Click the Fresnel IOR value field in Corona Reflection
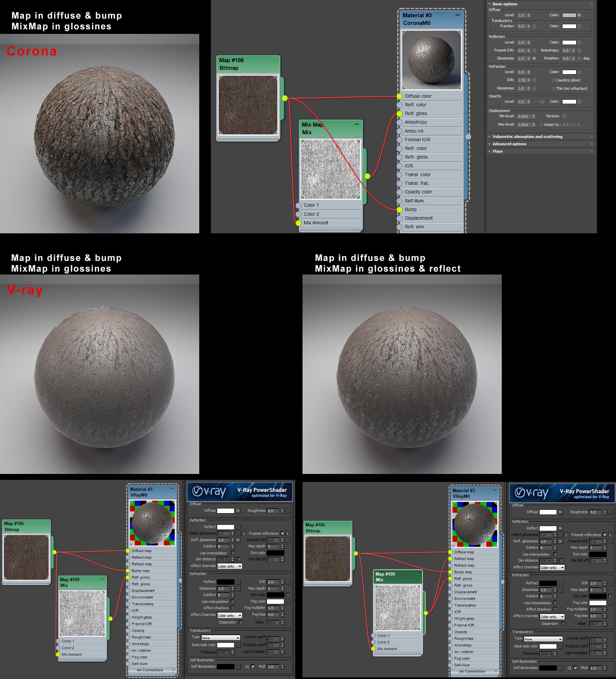Viewport: 616px width, 679px height. click(x=521, y=51)
